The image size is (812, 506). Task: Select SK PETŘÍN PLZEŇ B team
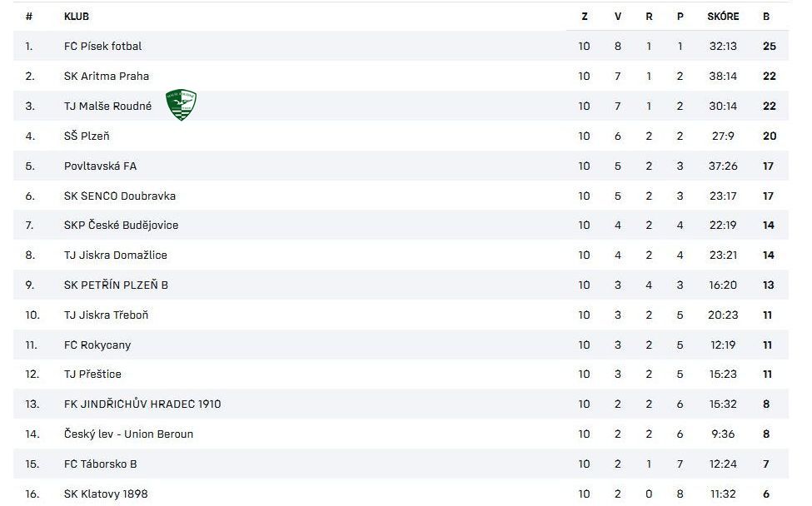coord(116,285)
